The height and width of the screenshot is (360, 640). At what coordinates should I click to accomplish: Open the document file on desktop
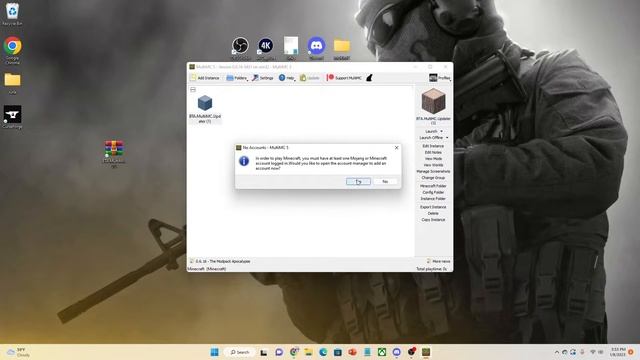tap(291, 48)
